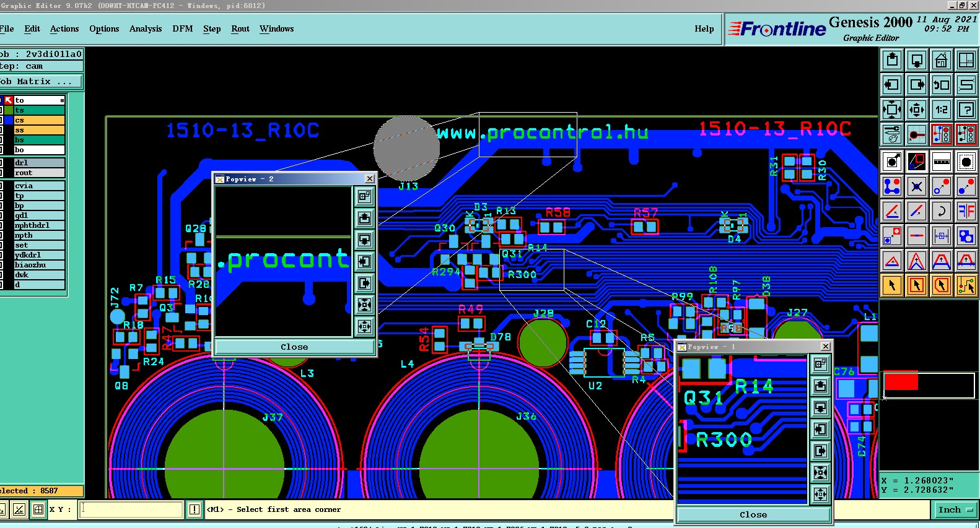Open the Inch units dropdown
Viewport: 980px width, 528px height.
point(955,510)
